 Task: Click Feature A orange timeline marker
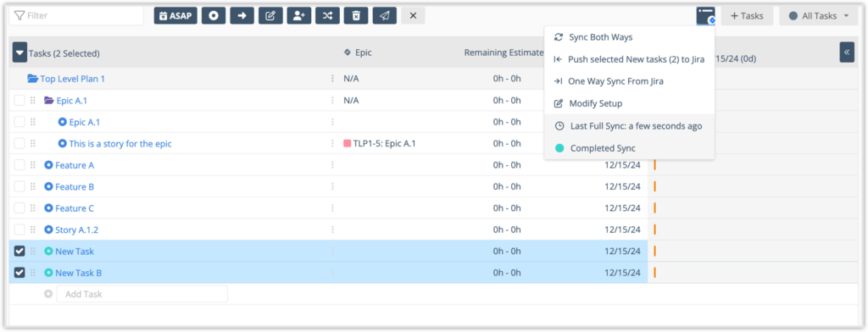655,165
